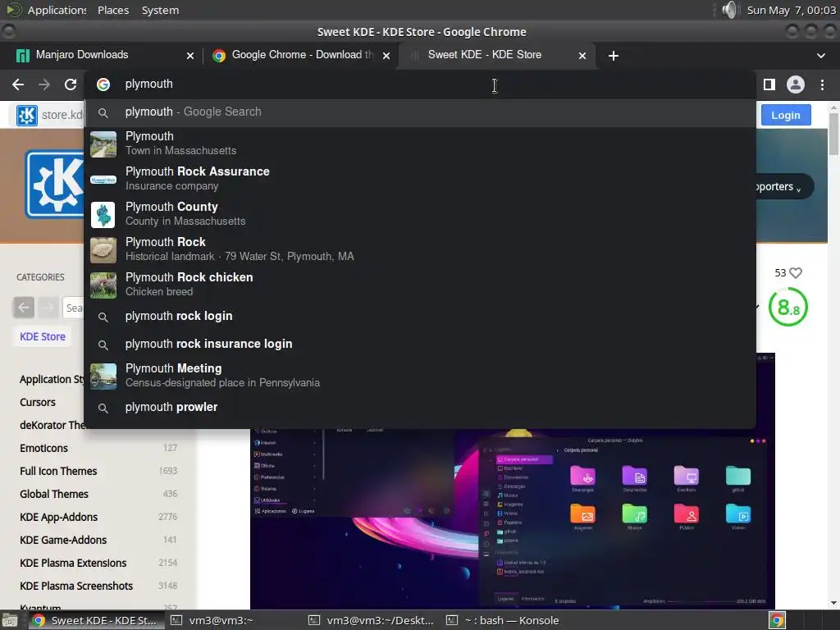Open the KDE App-Addons category
This screenshot has height=630, width=840.
click(x=58, y=518)
